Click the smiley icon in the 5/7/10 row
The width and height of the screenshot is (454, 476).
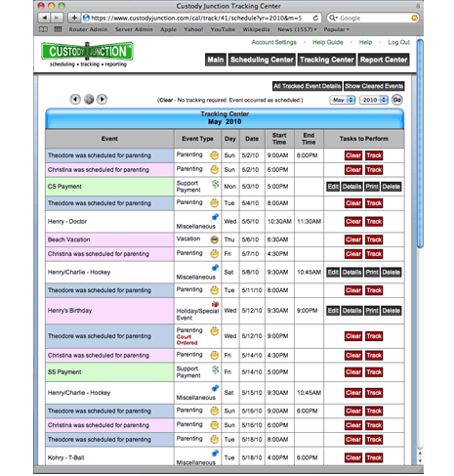[x=214, y=253]
